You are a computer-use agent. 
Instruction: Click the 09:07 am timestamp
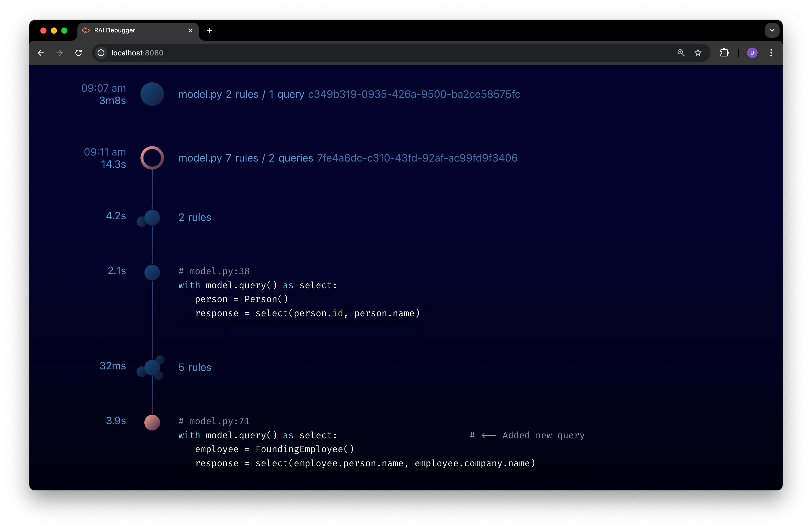tap(103, 88)
